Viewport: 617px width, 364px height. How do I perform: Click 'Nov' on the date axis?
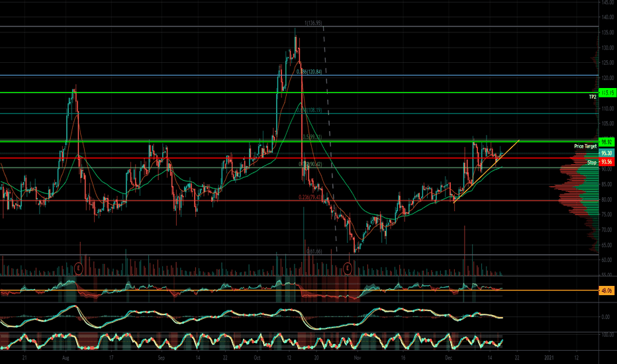[x=357, y=358]
